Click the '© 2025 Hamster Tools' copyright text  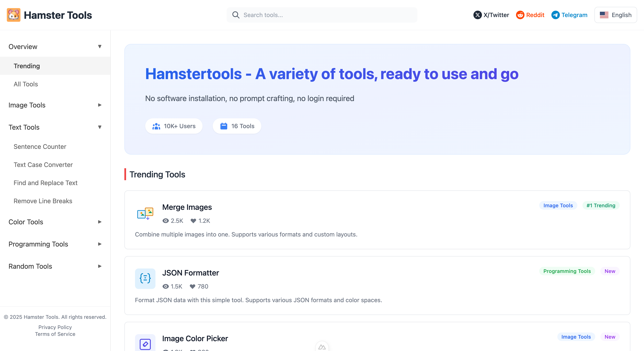[55, 317]
